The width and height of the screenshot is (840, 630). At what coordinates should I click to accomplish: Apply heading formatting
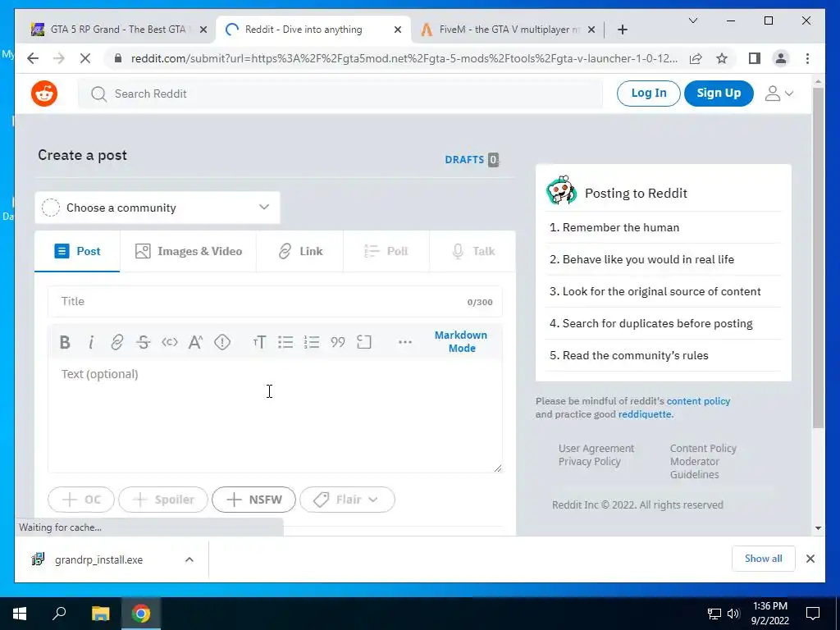259,342
